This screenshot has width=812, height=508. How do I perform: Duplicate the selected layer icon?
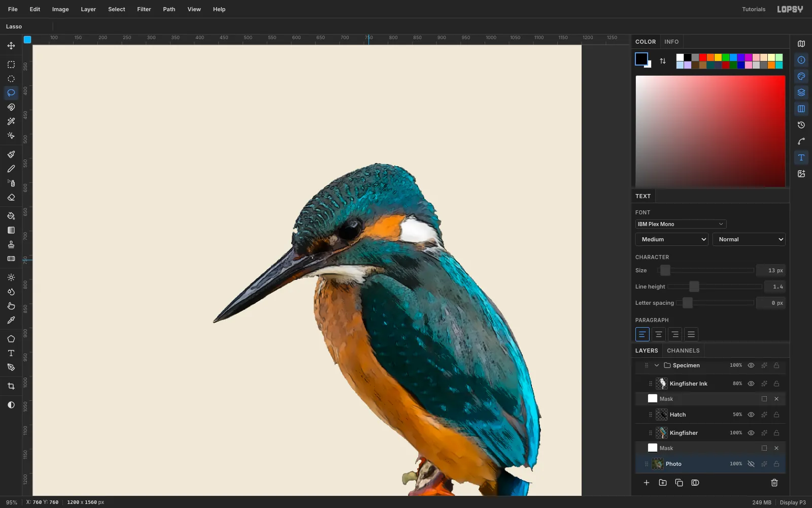679,483
